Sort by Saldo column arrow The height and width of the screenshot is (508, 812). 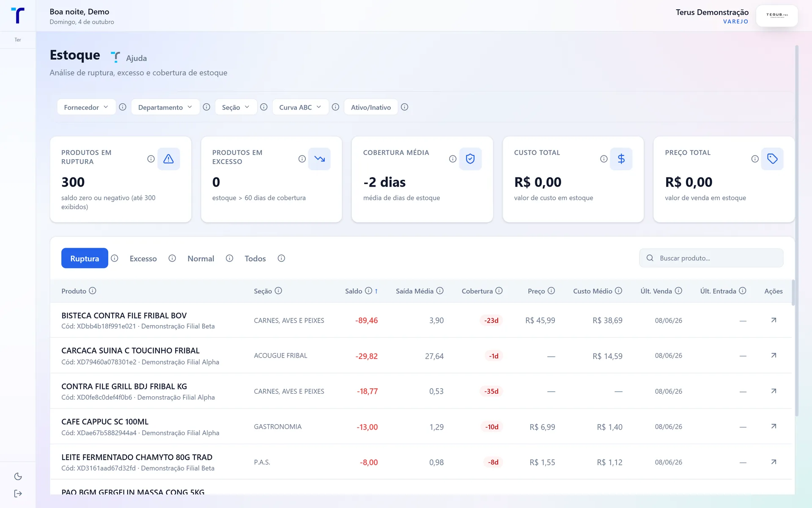pyautogui.click(x=376, y=291)
